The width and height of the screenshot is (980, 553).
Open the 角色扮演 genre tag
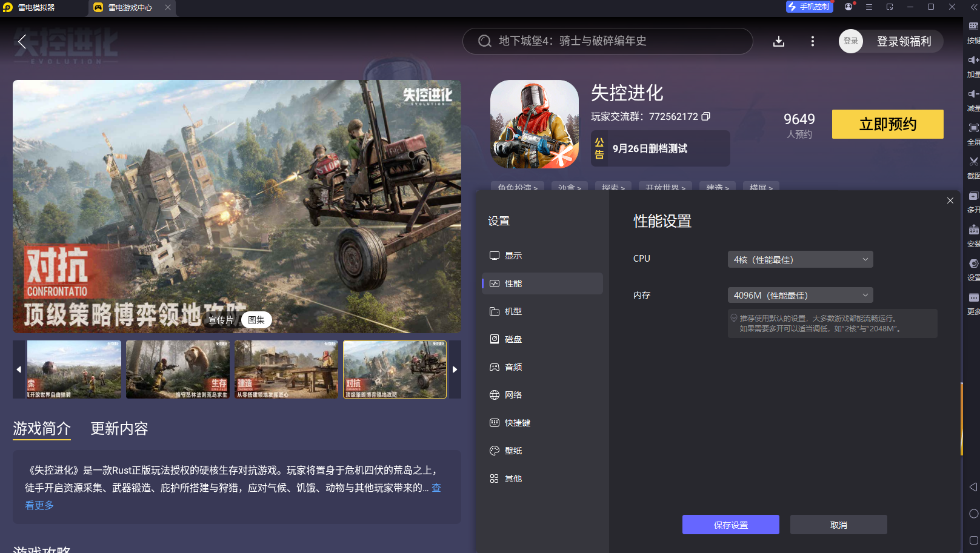point(518,187)
